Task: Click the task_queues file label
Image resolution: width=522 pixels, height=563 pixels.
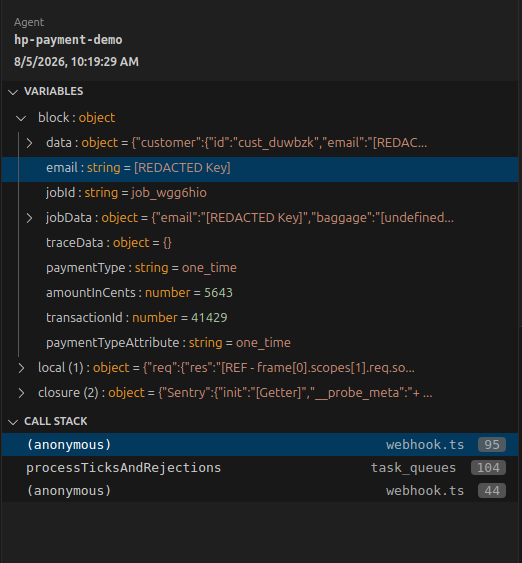Action: [x=413, y=468]
